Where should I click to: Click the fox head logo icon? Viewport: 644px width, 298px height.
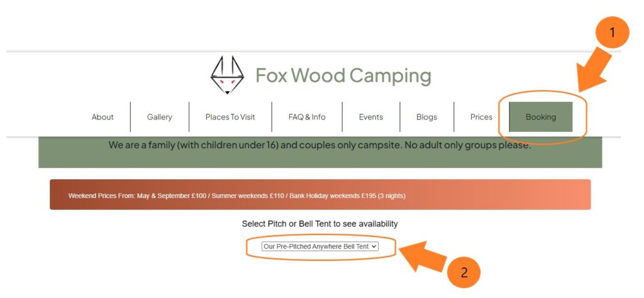(227, 75)
